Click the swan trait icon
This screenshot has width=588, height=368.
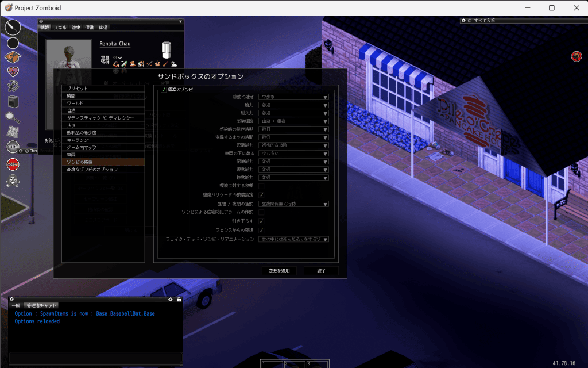[x=173, y=64]
